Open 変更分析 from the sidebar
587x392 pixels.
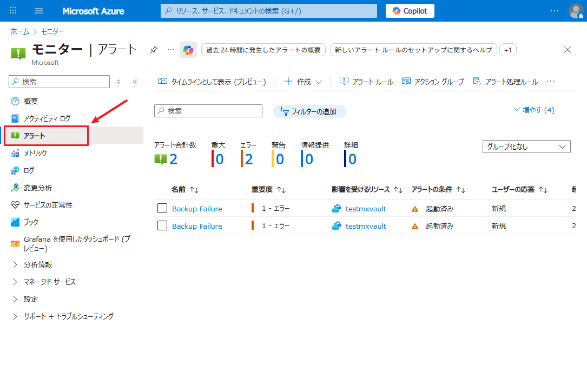38,188
